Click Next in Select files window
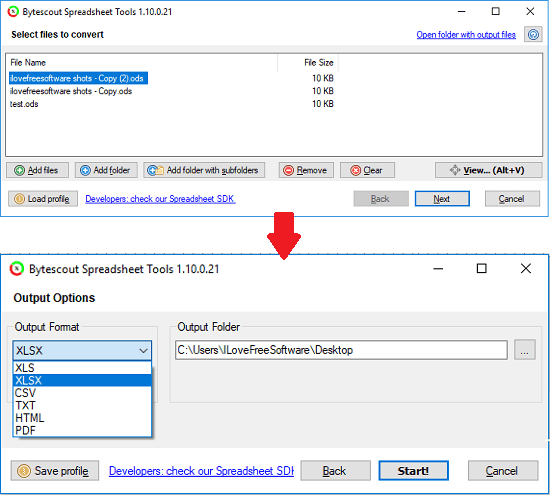Screen dimensions: 550x495 442,199
